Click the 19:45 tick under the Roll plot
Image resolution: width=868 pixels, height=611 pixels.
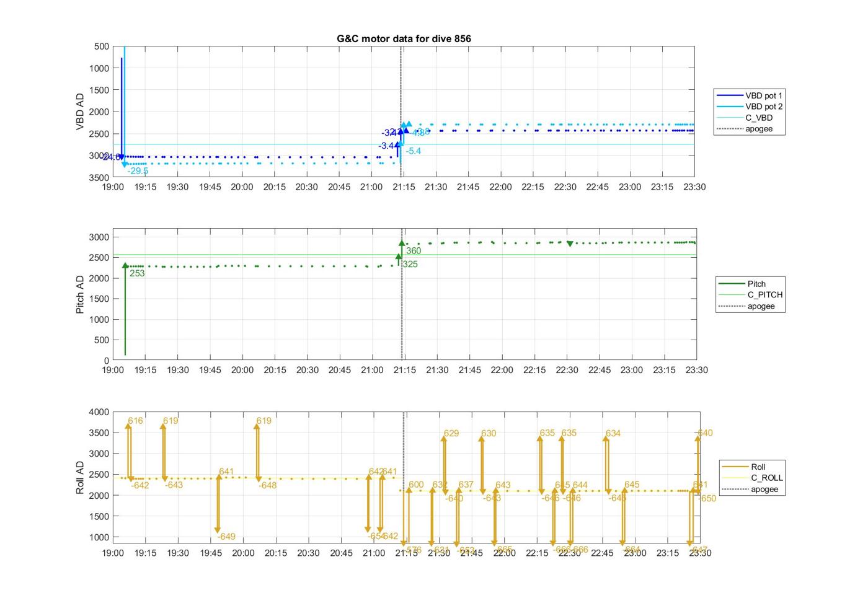[x=211, y=553]
